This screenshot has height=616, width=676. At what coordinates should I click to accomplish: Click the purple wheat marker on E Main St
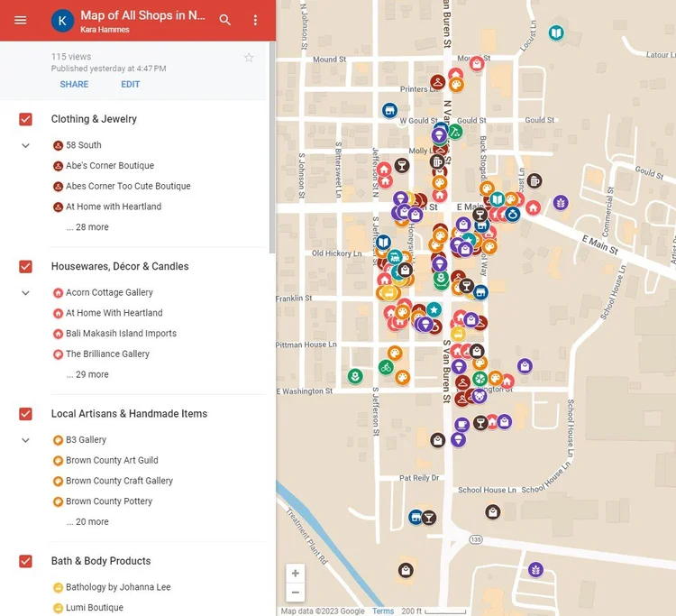click(561, 202)
